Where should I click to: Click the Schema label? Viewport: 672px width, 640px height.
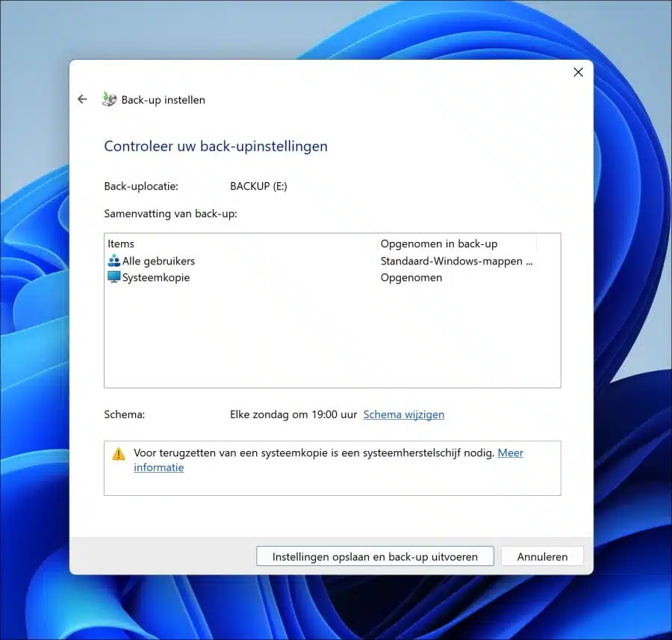point(124,414)
